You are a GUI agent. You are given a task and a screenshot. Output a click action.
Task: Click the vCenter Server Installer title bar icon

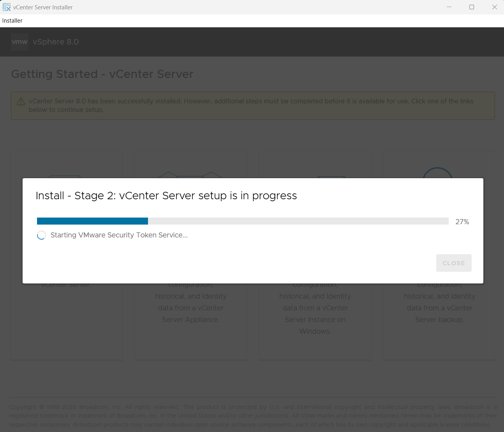tap(7, 7)
